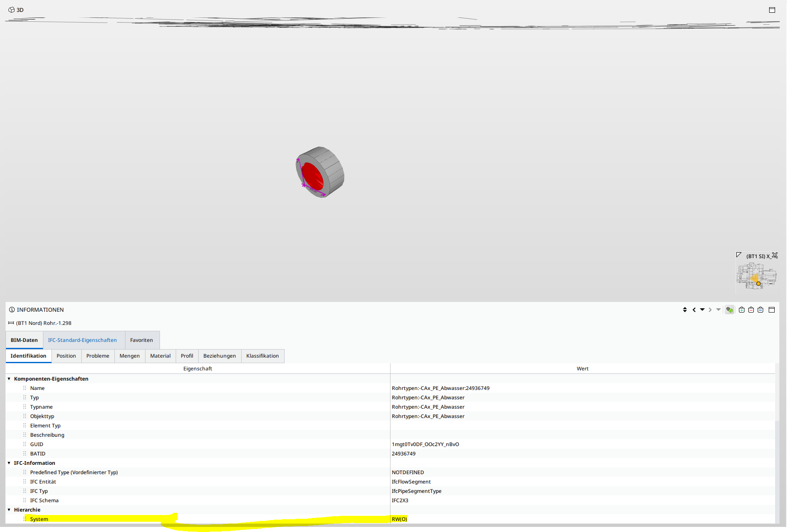This screenshot has width=787, height=532.
Task: Click the orange camera position marker on minimap
Action: coord(758,284)
